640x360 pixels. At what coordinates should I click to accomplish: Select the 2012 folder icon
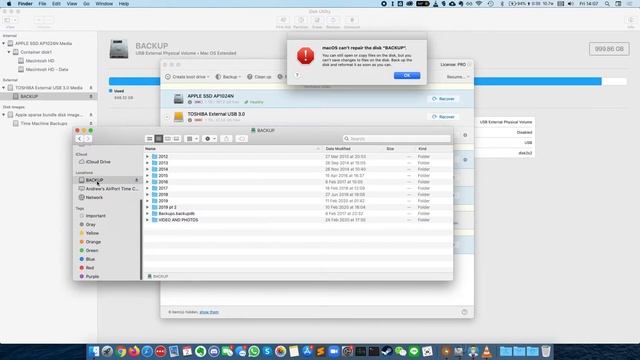(155, 156)
